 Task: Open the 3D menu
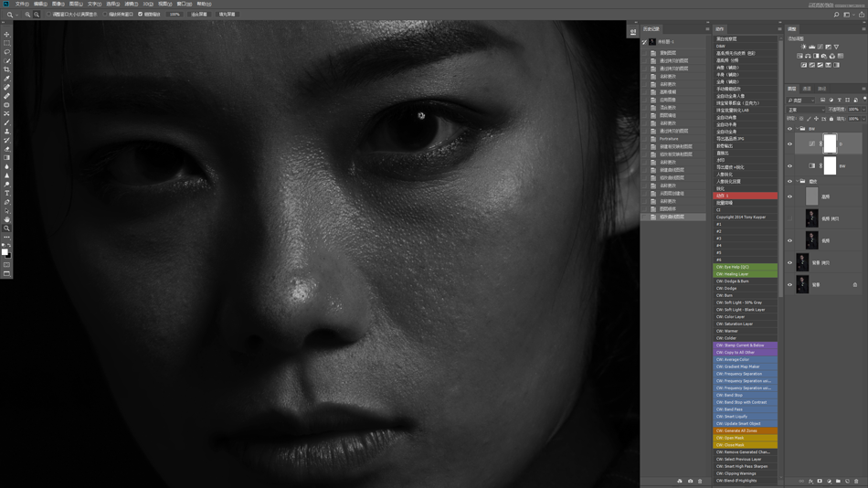[148, 4]
